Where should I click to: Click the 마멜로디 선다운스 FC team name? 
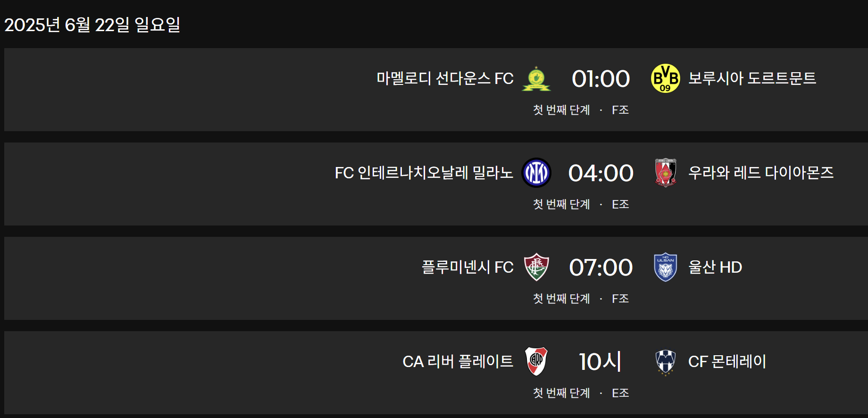[x=445, y=79]
